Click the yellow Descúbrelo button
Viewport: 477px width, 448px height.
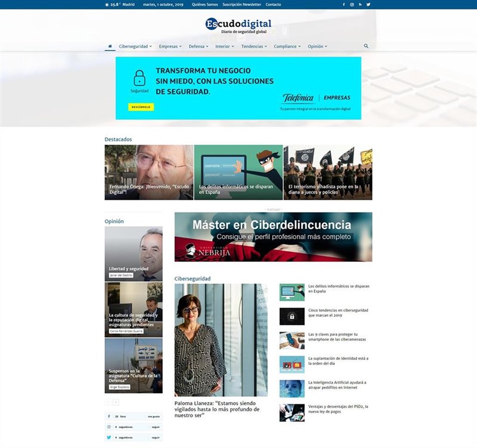click(141, 107)
